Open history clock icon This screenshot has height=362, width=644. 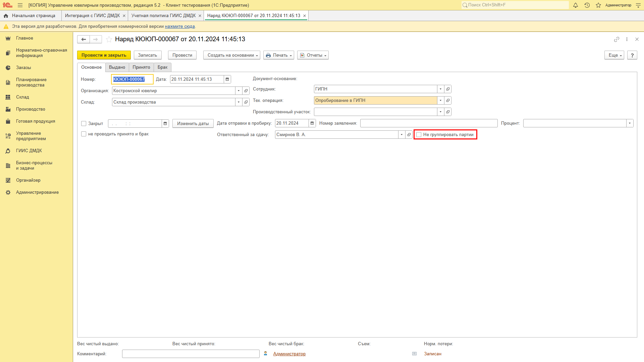587,5
